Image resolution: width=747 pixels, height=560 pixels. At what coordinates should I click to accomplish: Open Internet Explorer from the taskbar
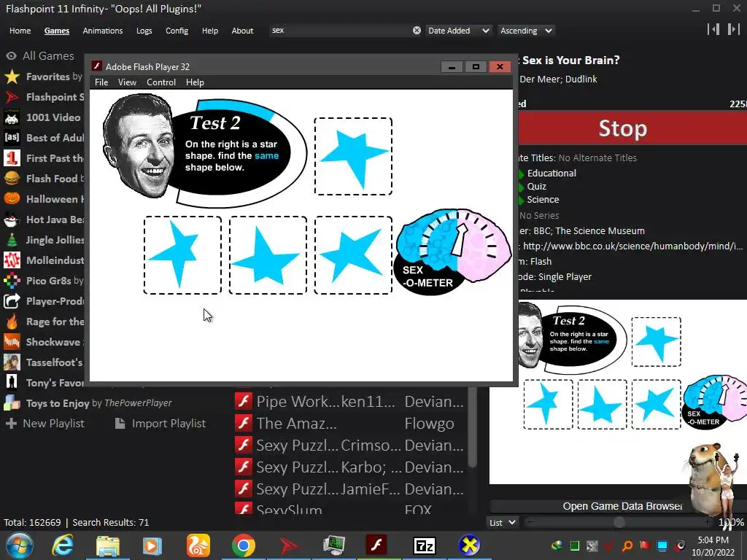[63, 545]
